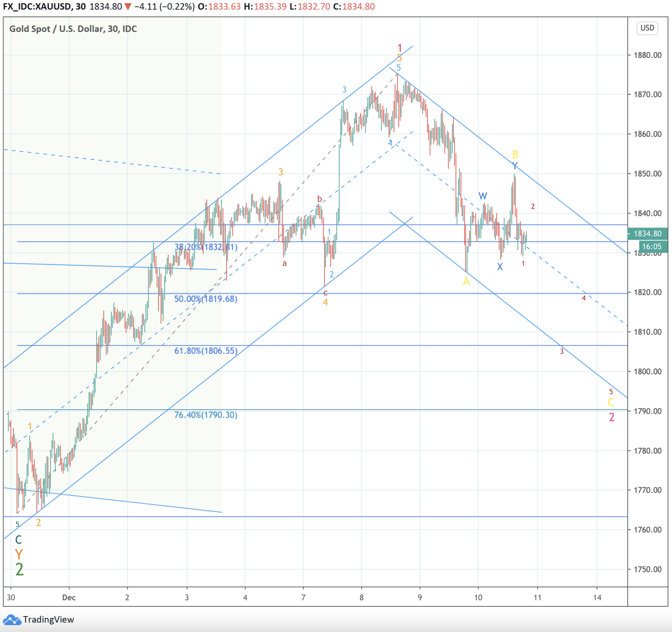The width and height of the screenshot is (672, 632).
Task: Open the USD currency selector
Action: tap(647, 28)
